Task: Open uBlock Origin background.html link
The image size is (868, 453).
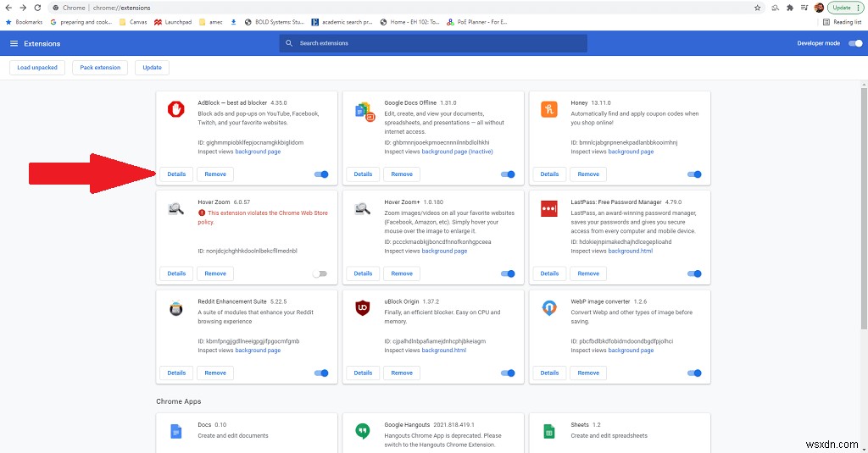Action: 444,350
